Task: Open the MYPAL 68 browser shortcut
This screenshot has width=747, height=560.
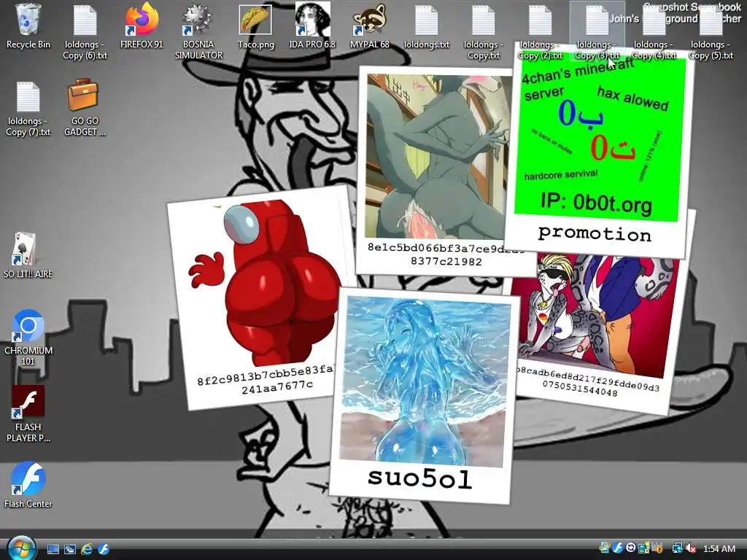Action: pyautogui.click(x=370, y=27)
